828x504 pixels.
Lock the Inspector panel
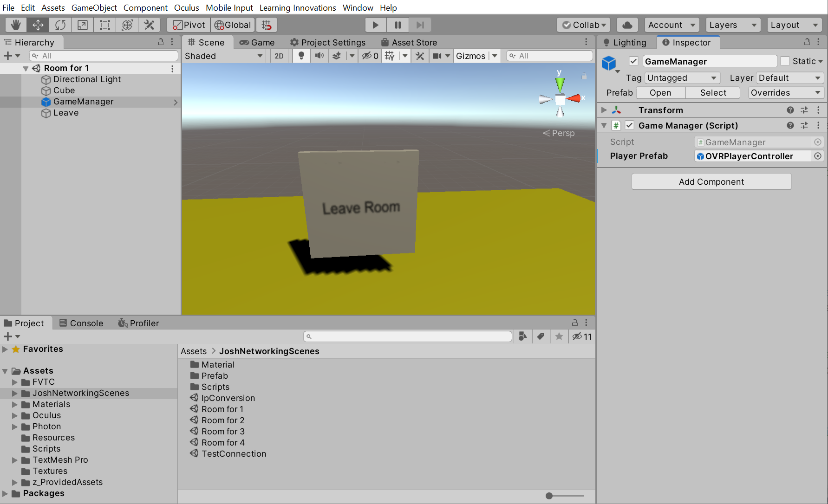tap(807, 42)
